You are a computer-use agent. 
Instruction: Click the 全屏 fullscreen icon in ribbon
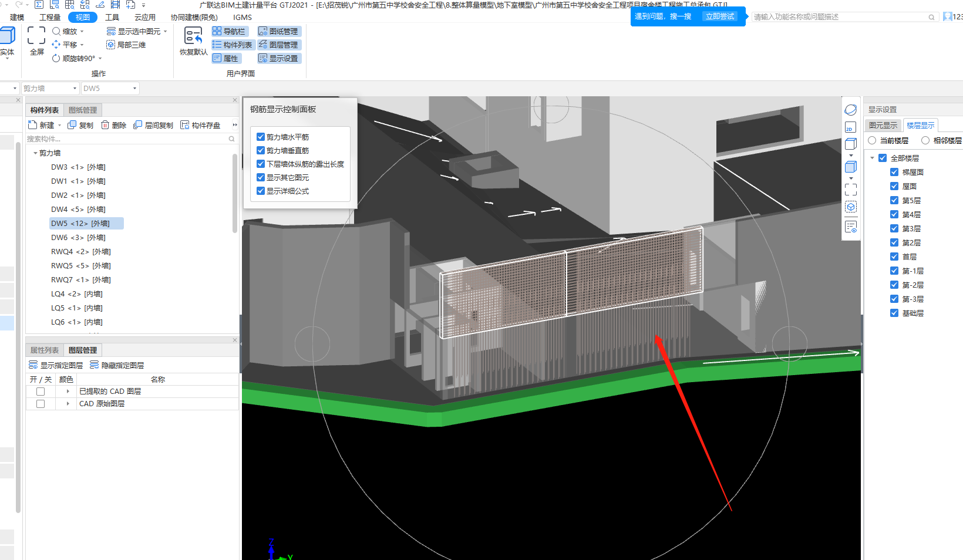[x=36, y=35]
